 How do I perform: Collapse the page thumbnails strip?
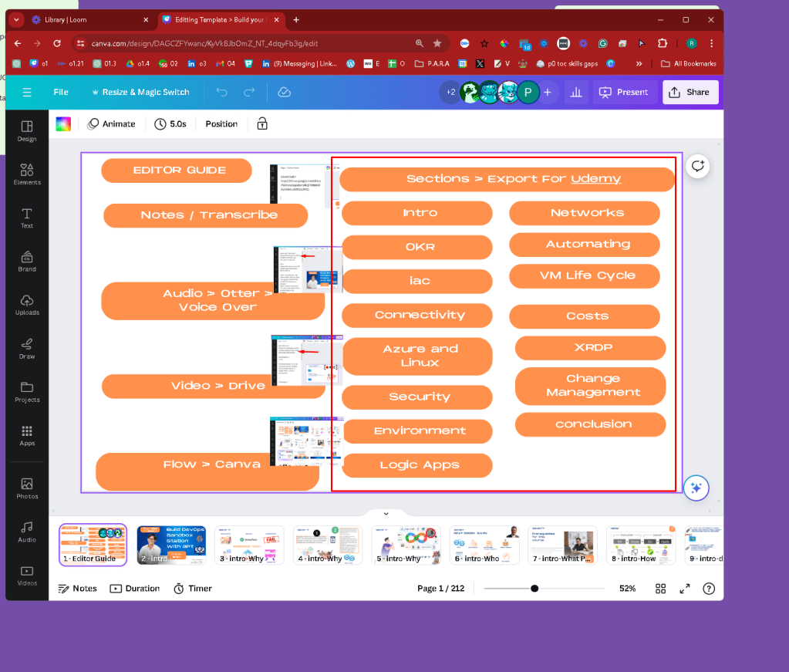[386, 513]
